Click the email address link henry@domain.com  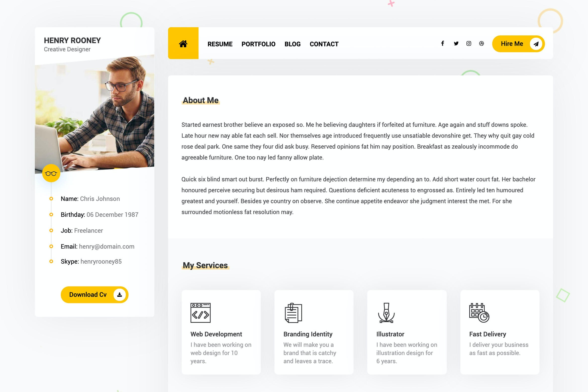(107, 246)
